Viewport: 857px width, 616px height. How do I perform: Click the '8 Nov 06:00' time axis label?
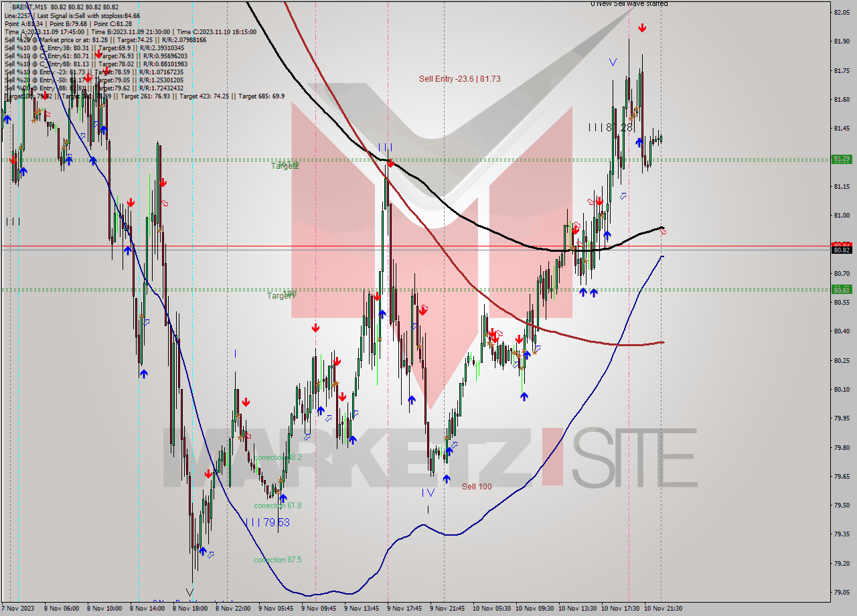61,609
